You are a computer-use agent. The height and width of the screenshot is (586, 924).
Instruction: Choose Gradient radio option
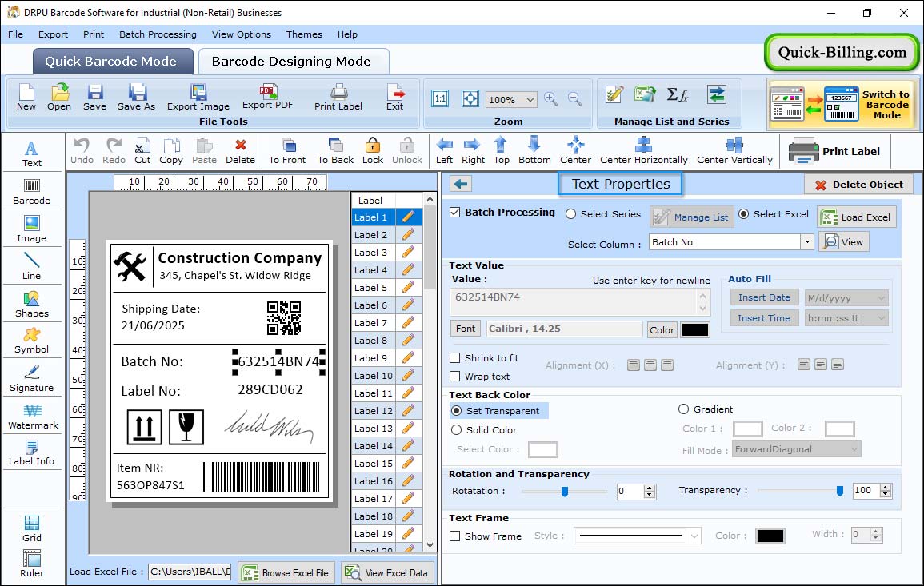click(x=683, y=409)
